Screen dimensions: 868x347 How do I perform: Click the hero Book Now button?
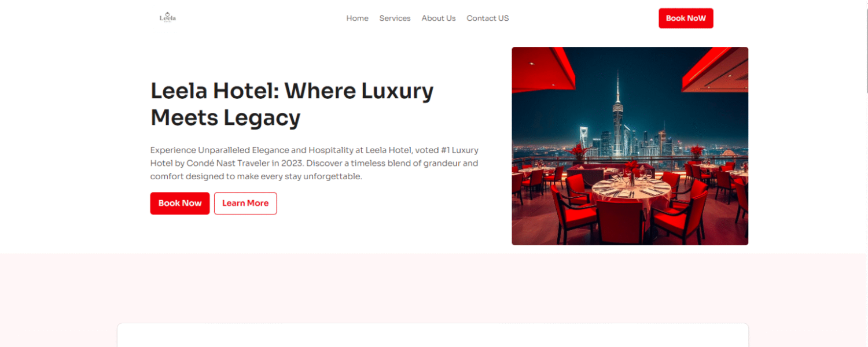coord(180,204)
